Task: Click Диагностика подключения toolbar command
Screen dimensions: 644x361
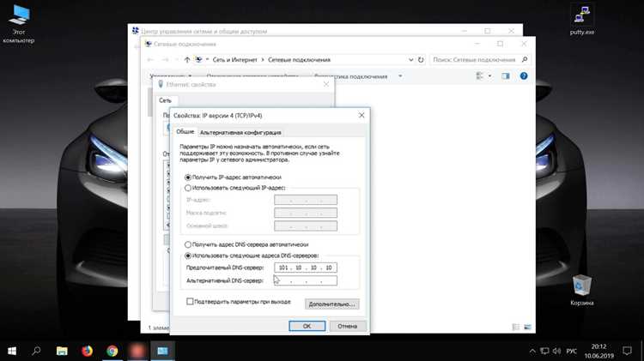Action: (x=350, y=76)
